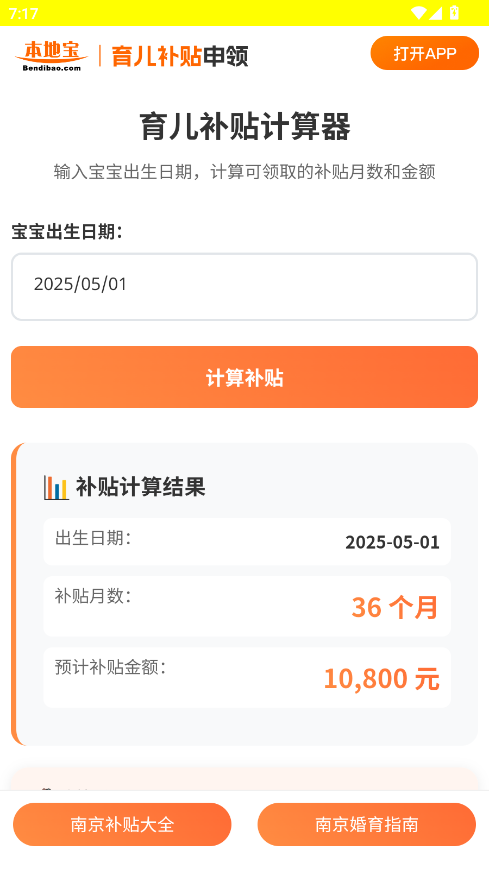Open 南京补贴大全 at the bottom
489x869 pixels.
tap(122, 824)
